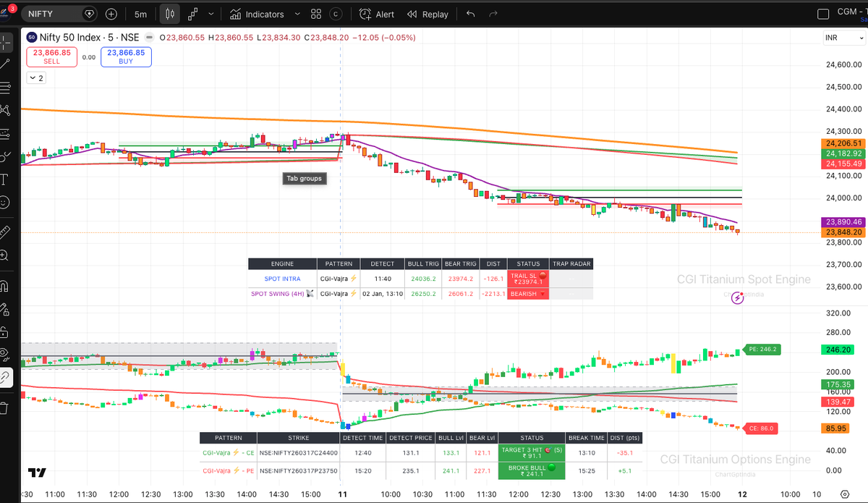Start bar Replay mode
This screenshot has width=868, height=503.
pyautogui.click(x=427, y=14)
